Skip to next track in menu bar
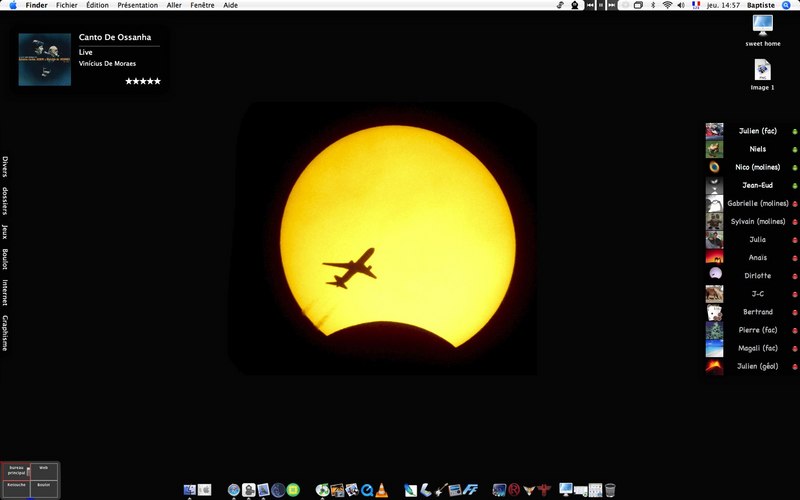The image size is (800, 500). (611, 5)
